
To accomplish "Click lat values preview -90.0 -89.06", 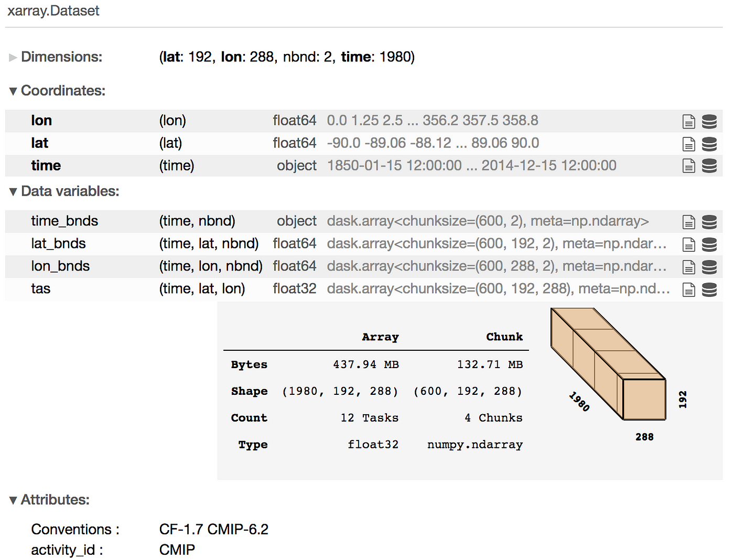I will coord(433,143).
